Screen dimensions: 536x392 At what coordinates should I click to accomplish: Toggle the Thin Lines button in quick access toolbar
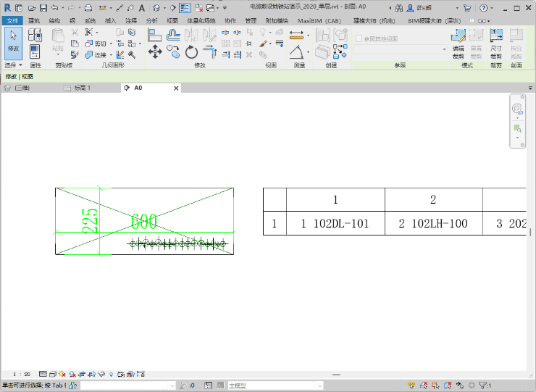[185, 8]
